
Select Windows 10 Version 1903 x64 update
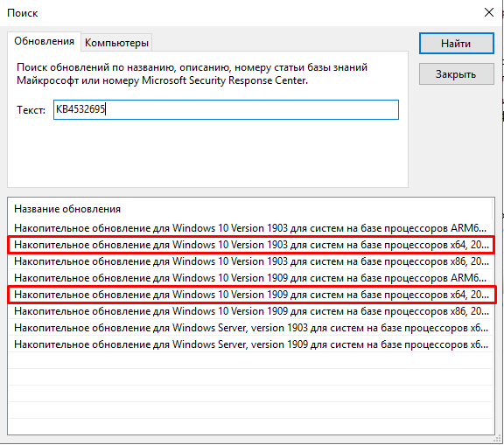click(x=251, y=245)
